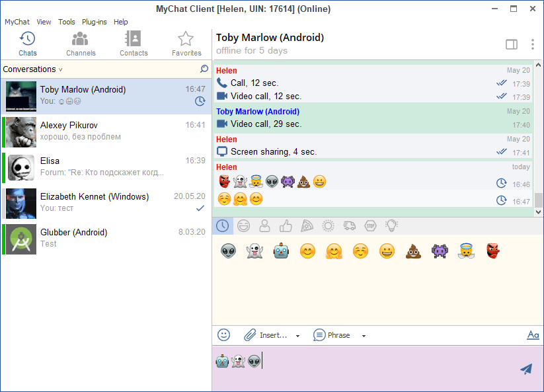Toggle the side panel icon in chat header
This screenshot has height=392, width=544.
coord(512,44)
